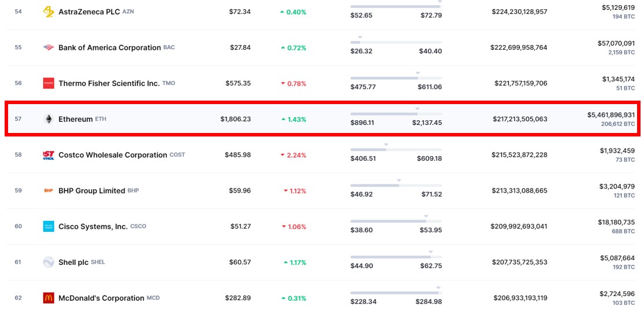Screen dimensions: 644x318
Task: Click the BHP Group orange logo
Action: 49,191
